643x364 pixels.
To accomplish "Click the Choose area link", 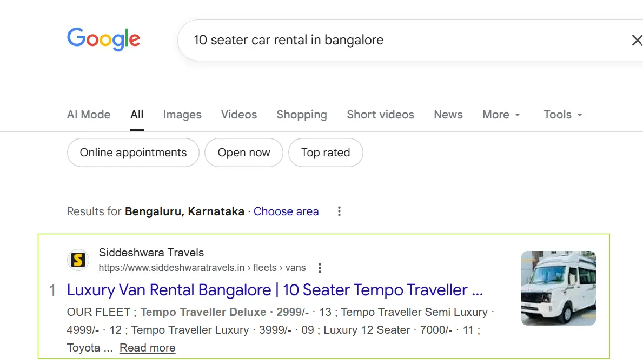I will (x=286, y=211).
